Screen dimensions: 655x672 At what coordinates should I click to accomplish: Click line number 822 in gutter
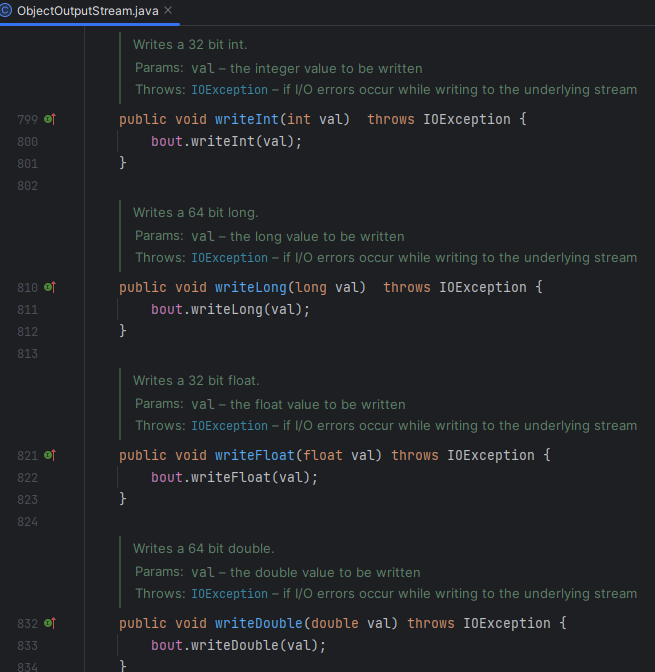click(27, 478)
